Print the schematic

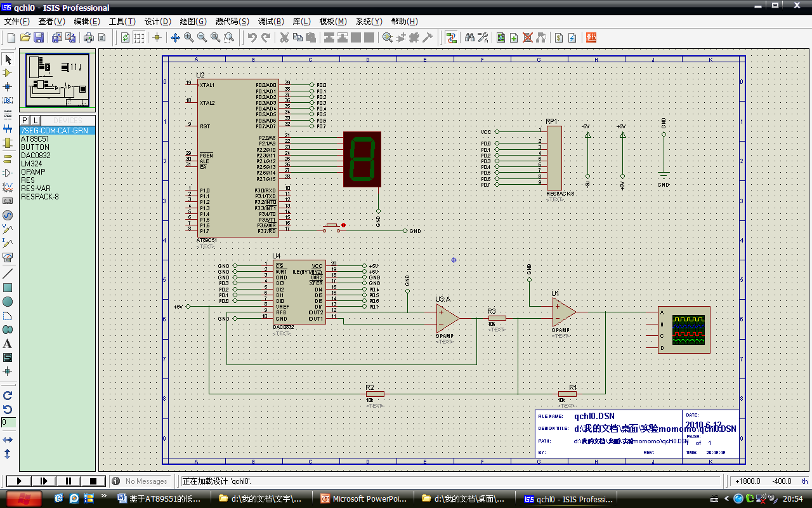point(89,37)
